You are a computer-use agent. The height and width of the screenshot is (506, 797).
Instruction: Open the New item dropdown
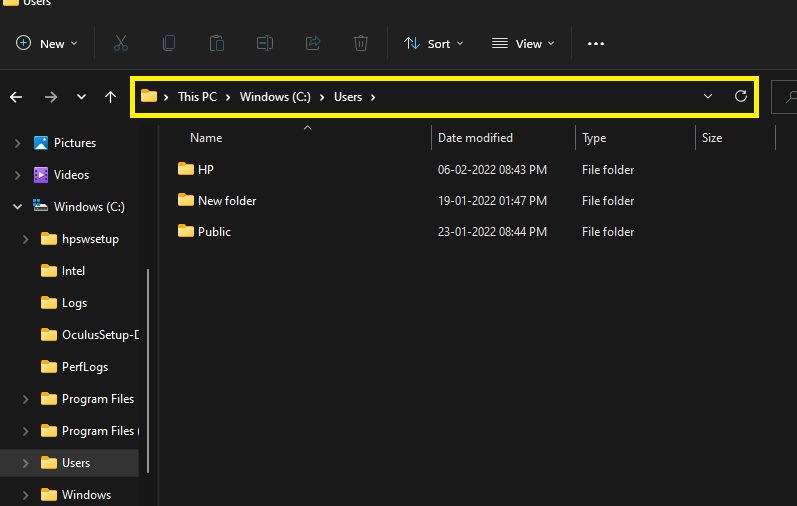(41, 43)
